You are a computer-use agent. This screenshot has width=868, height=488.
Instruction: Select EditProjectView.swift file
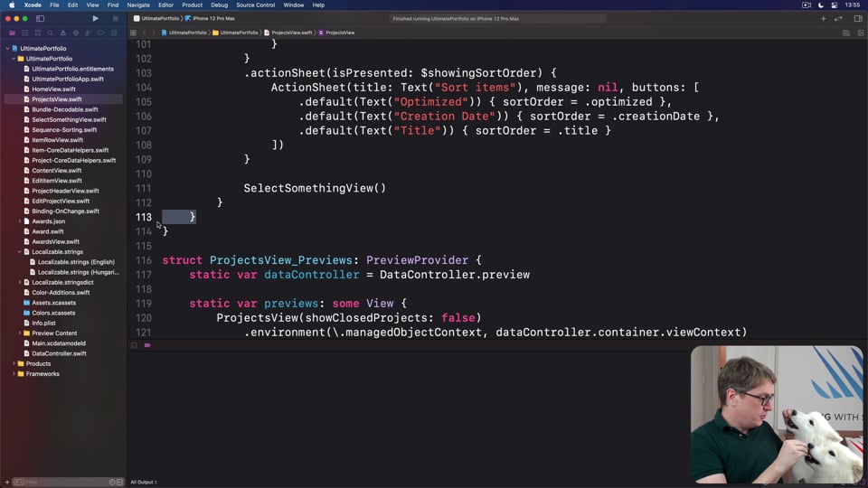click(x=61, y=201)
